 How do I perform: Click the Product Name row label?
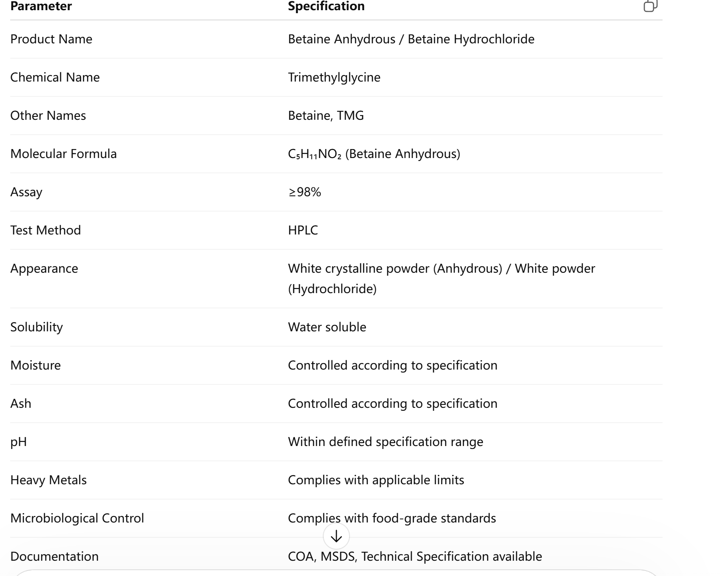[x=51, y=39]
